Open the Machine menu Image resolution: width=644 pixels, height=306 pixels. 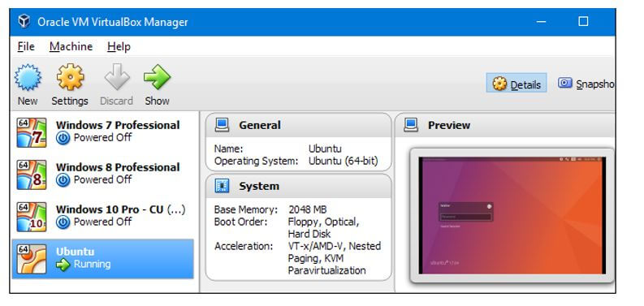[x=71, y=47]
